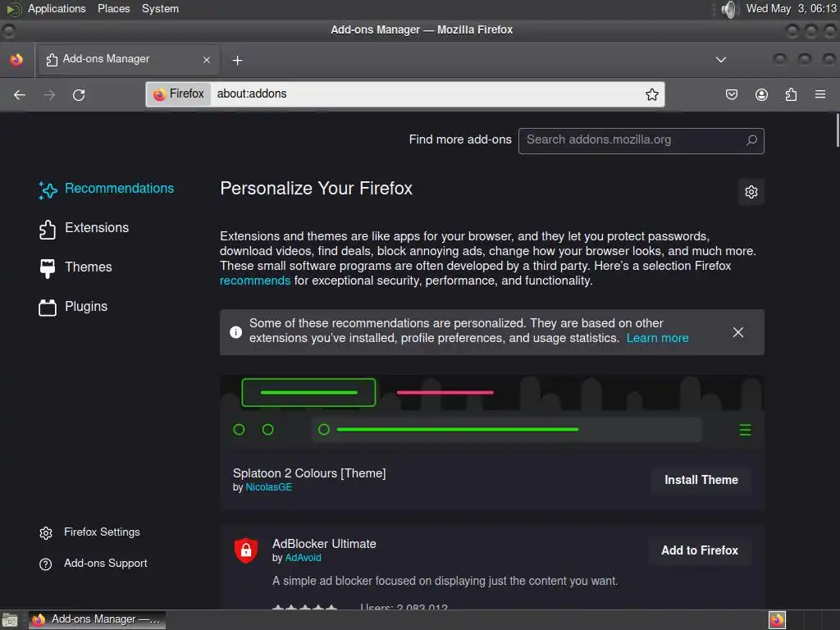Image resolution: width=840 pixels, height=630 pixels.
Task: Bookmark this page with the star icon
Action: pyautogui.click(x=652, y=94)
